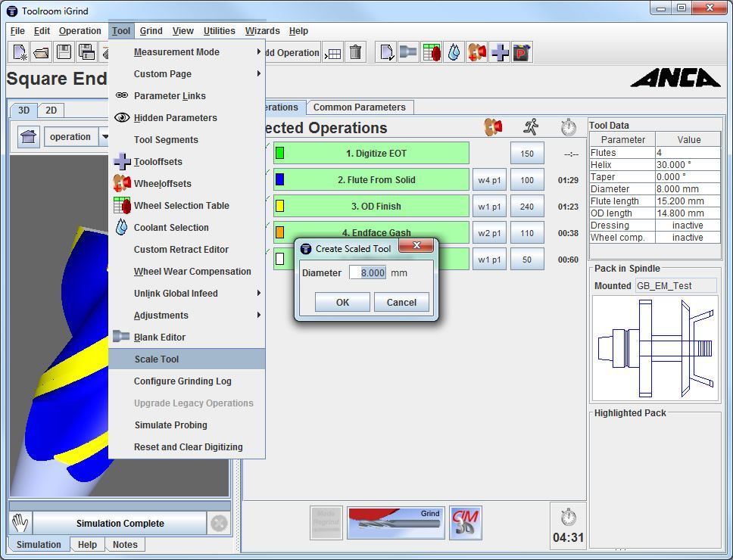The width and height of the screenshot is (733, 560).
Task: Choose Simulate Probing menu entry
Action: [x=187, y=425]
